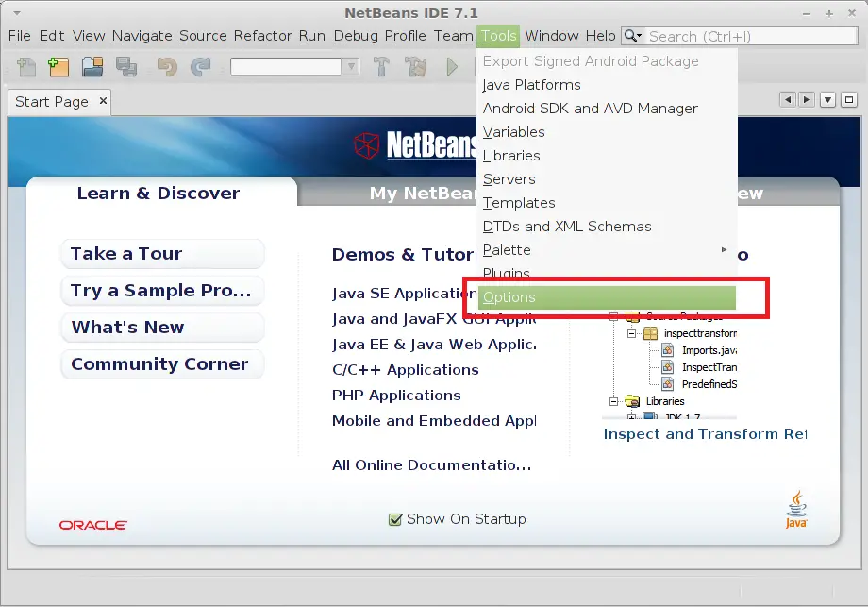Open the PHP Applications link
Viewport: 868px width, 607px height.
click(396, 396)
